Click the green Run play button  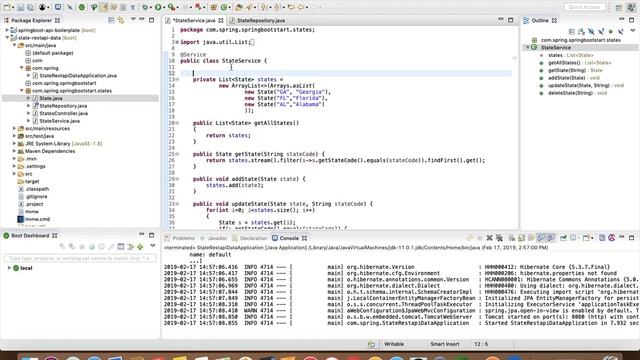158,7
